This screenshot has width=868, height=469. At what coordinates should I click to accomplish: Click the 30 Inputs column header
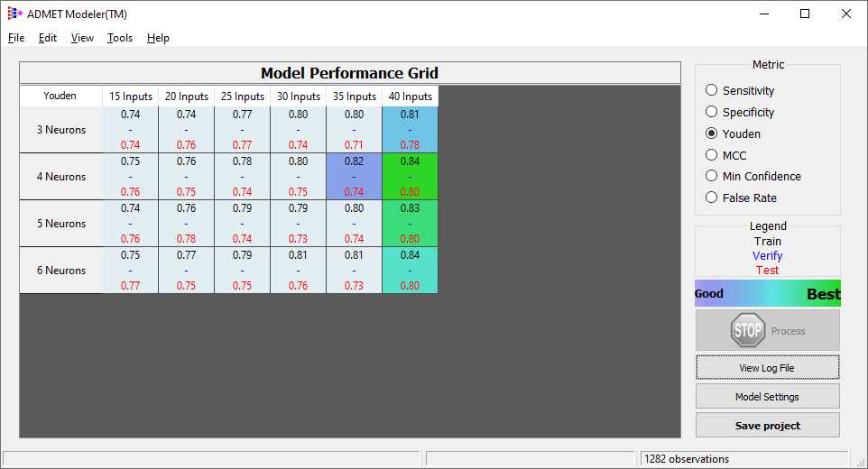(x=299, y=96)
